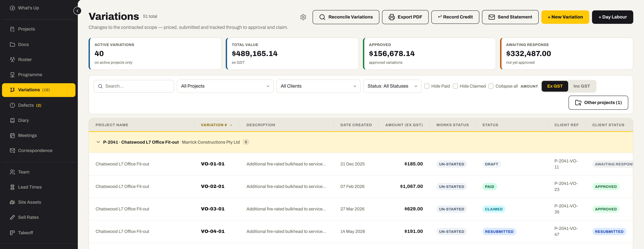Click the Total Value $489,165.14 card
This screenshot has width=644, height=249.
[292, 54]
